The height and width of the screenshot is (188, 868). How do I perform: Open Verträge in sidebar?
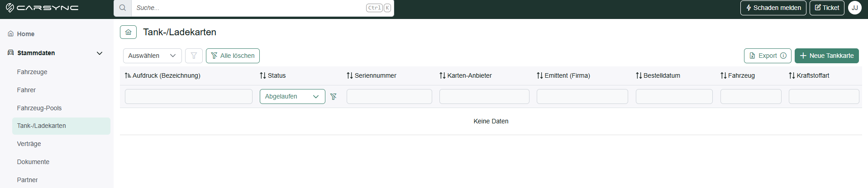pyautogui.click(x=29, y=144)
